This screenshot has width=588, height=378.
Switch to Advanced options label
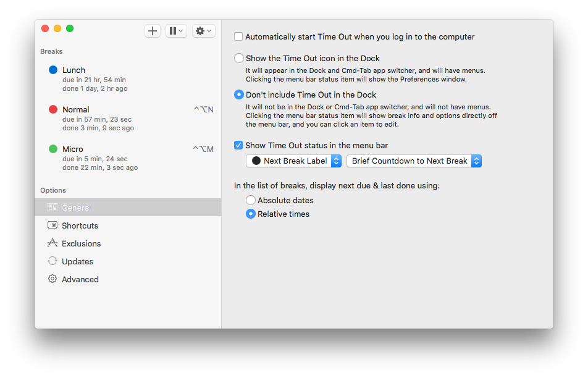coord(80,279)
